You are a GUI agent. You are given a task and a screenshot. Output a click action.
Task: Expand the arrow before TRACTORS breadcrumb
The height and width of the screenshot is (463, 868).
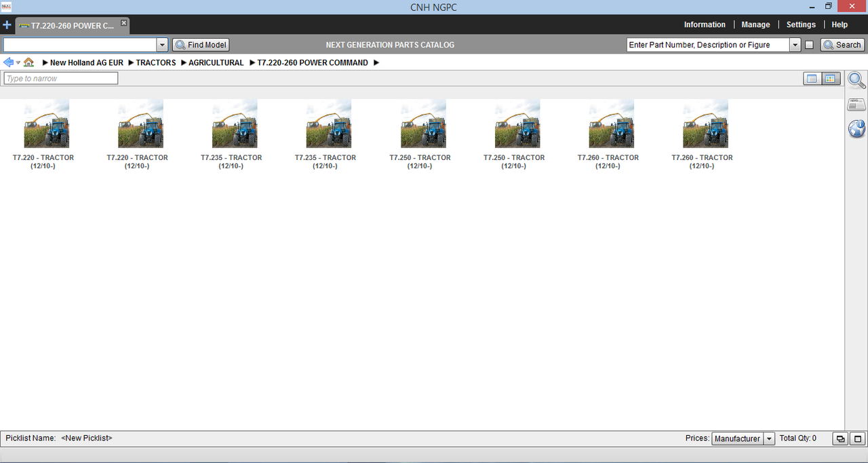(x=130, y=62)
